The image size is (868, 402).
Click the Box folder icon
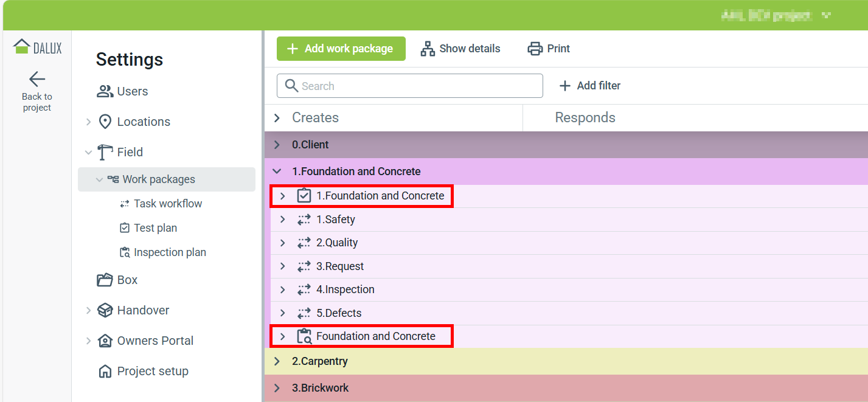pos(105,280)
